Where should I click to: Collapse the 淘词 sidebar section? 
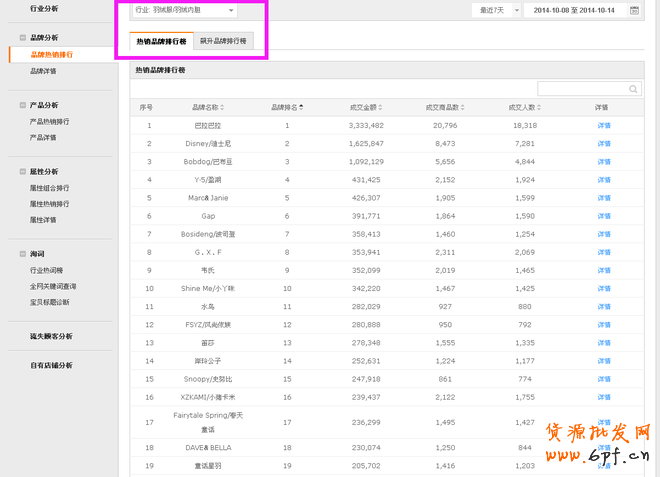pos(22,254)
